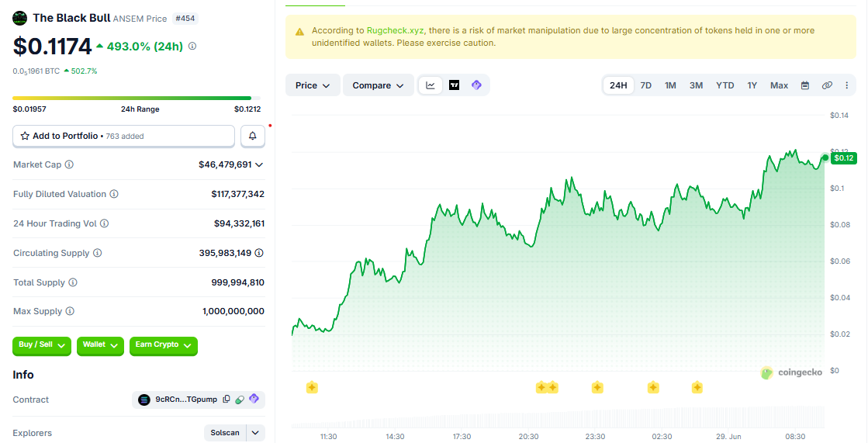Click news marker near 02:30
Image resolution: width=868 pixels, height=443 pixels.
653,388
